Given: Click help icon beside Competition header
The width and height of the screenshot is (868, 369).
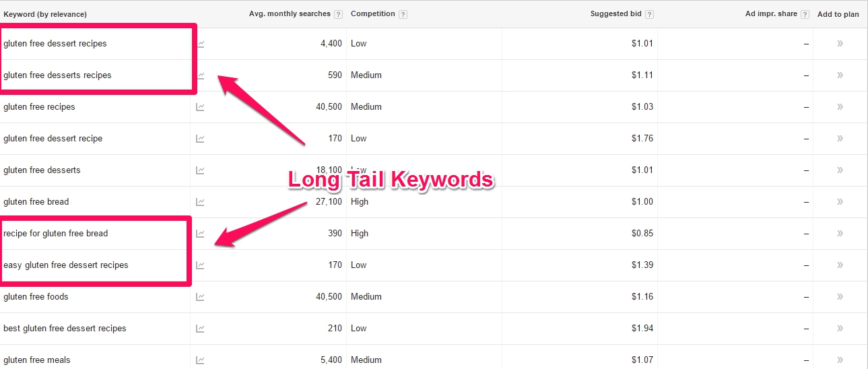Looking at the screenshot, I should click(403, 14).
